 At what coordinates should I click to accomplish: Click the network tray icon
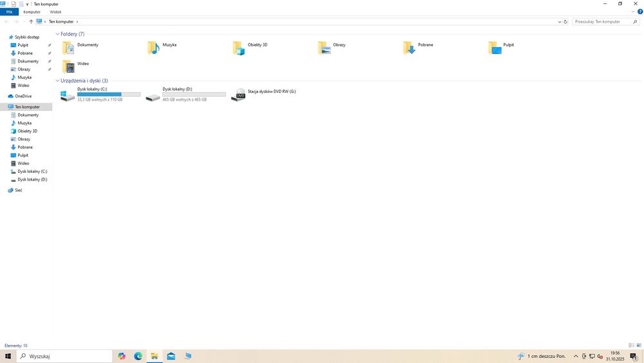[x=592, y=357]
